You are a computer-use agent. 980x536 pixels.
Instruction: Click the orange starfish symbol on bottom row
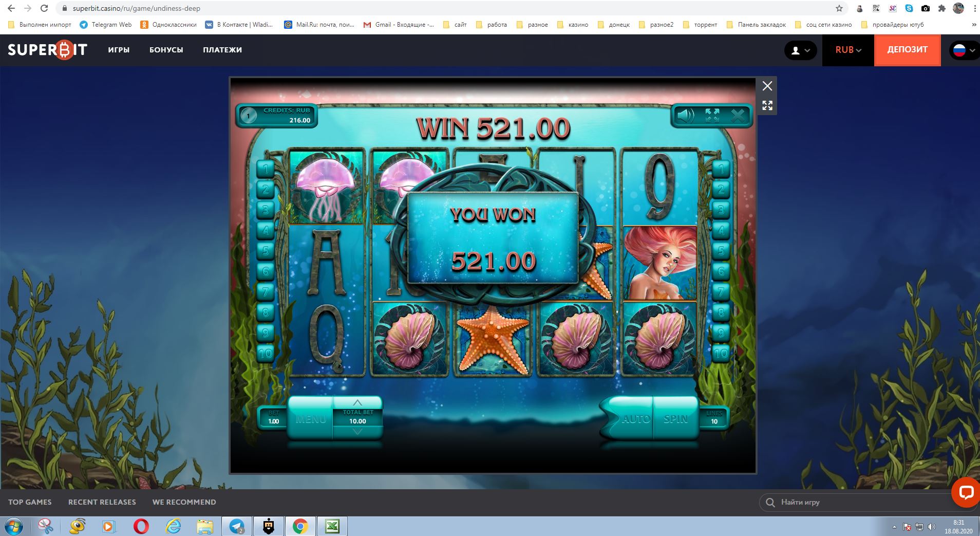tap(492, 340)
